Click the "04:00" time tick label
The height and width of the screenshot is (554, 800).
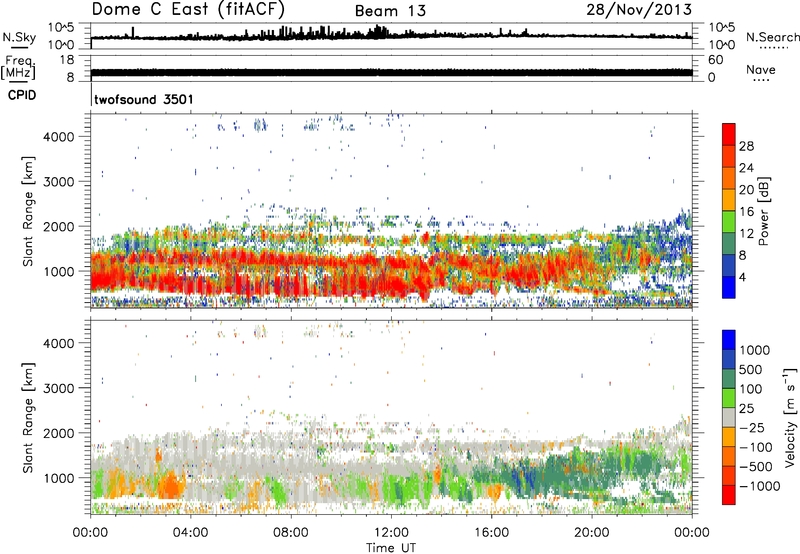(x=190, y=533)
